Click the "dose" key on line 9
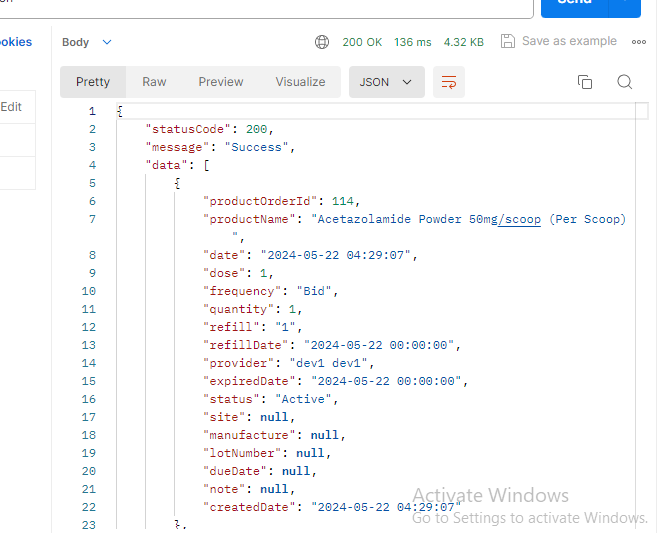 [224, 273]
